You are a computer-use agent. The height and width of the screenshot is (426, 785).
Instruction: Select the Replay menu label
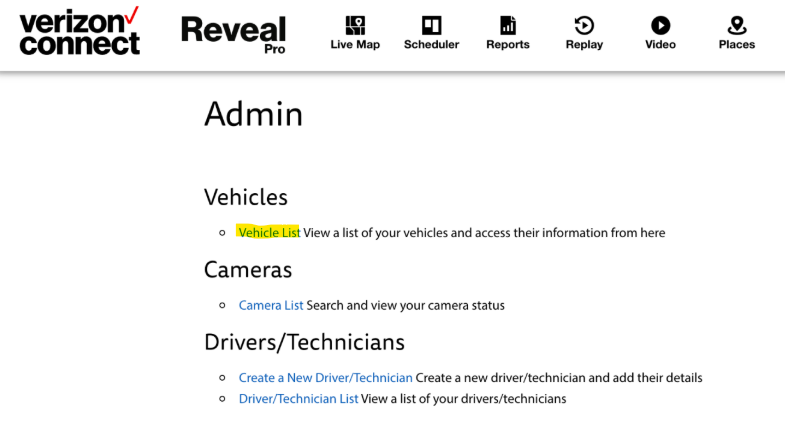tap(584, 45)
